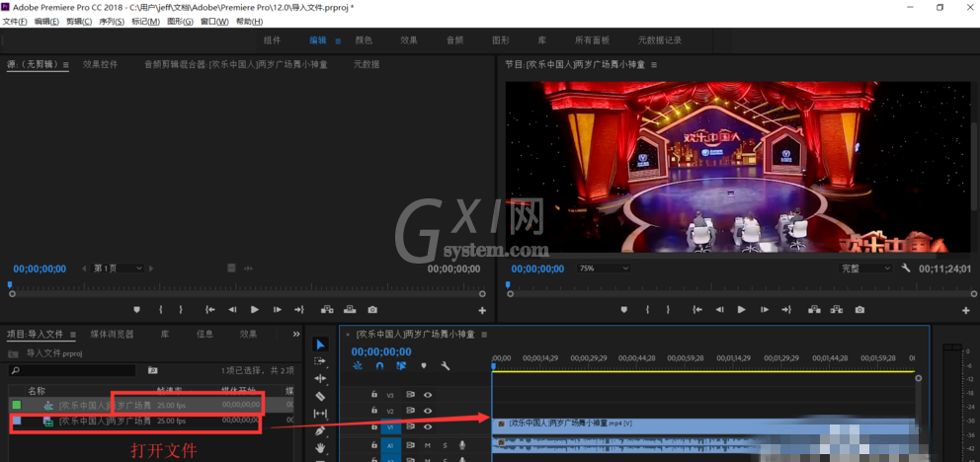
Task: Switch to 媒体浏览器 tab
Action: [112, 334]
